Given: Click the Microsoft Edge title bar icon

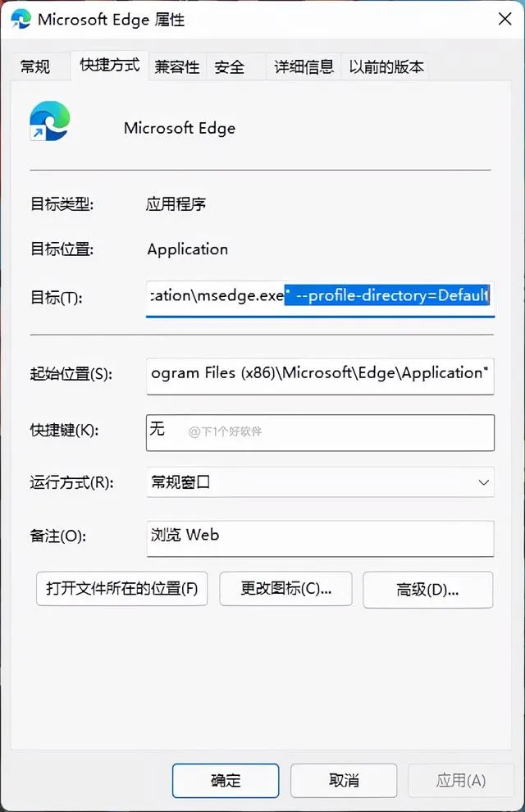Looking at the screenshot, I should point(21,19).
